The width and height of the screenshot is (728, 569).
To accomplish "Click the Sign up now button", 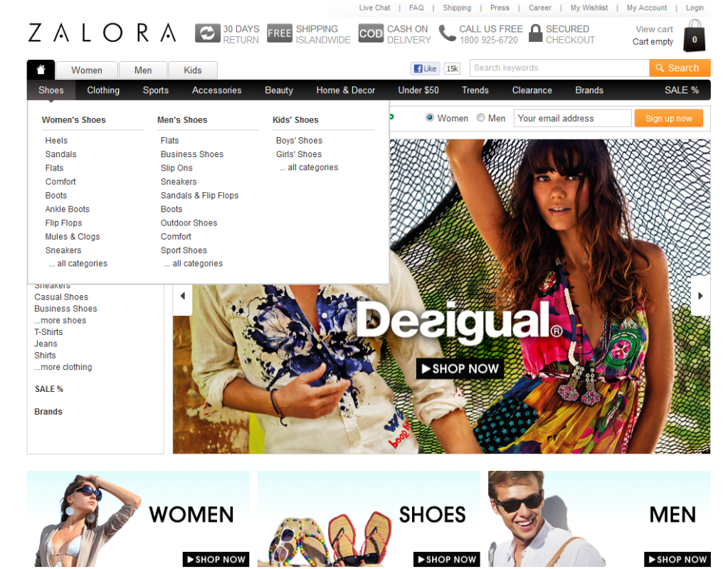I will pos(668,118).
